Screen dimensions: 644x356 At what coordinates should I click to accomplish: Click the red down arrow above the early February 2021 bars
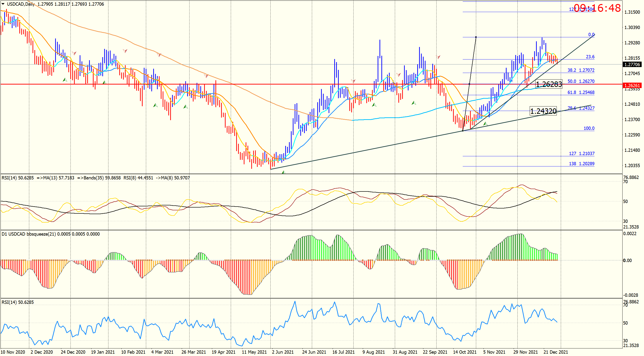(x=125, y=51)
